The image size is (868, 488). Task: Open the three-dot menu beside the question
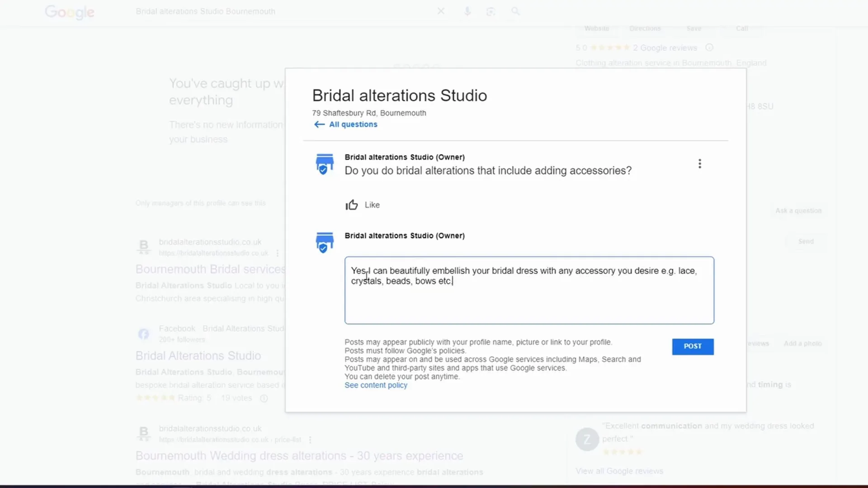click(699, 164)
